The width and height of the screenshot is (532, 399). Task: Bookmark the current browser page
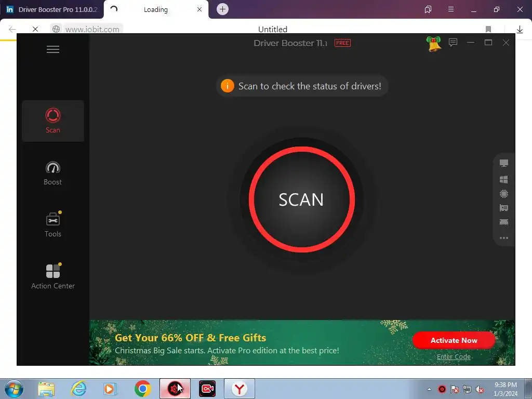pyautogui.click(x=488, y=29)
